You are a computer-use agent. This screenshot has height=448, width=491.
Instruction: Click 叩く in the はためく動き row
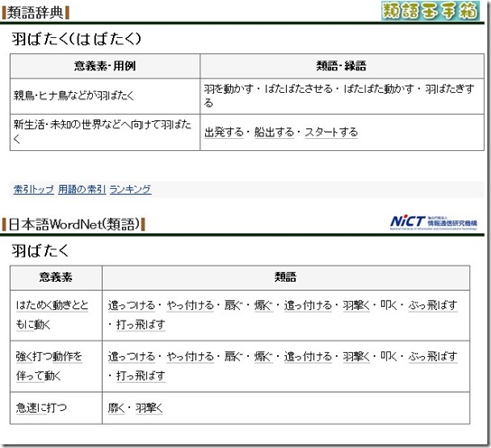click(389, 305)
